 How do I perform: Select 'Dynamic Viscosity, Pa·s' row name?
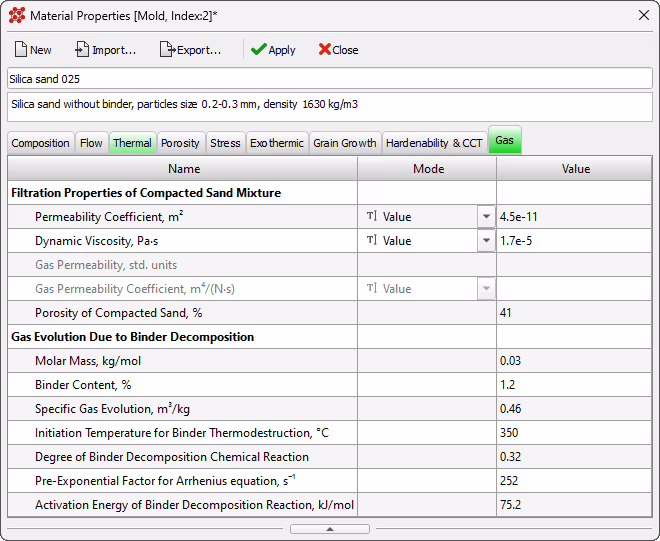(x=96, y=241)
